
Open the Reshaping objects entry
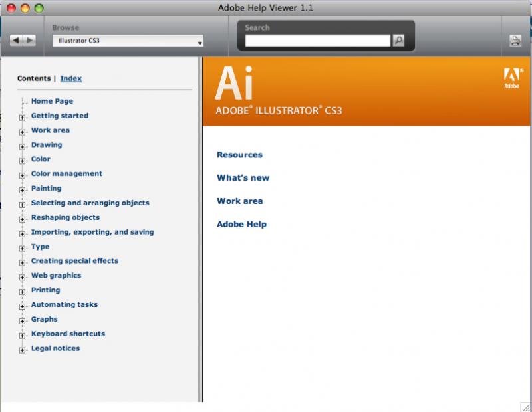65,217
